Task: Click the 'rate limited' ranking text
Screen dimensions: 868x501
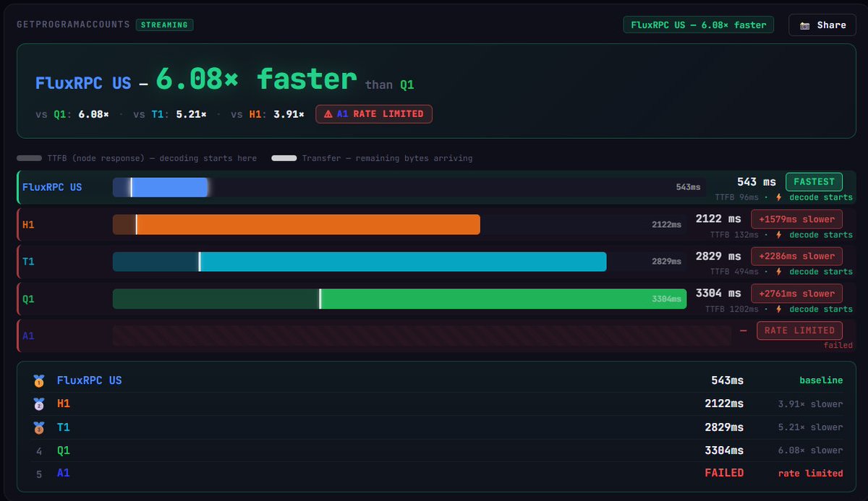Action: (x=811, y=474)
